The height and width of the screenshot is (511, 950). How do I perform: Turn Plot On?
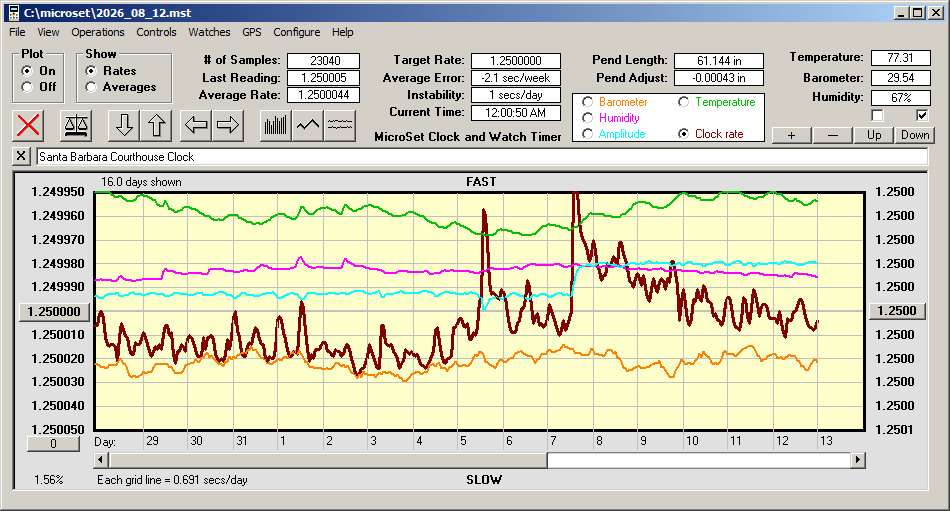27,71
